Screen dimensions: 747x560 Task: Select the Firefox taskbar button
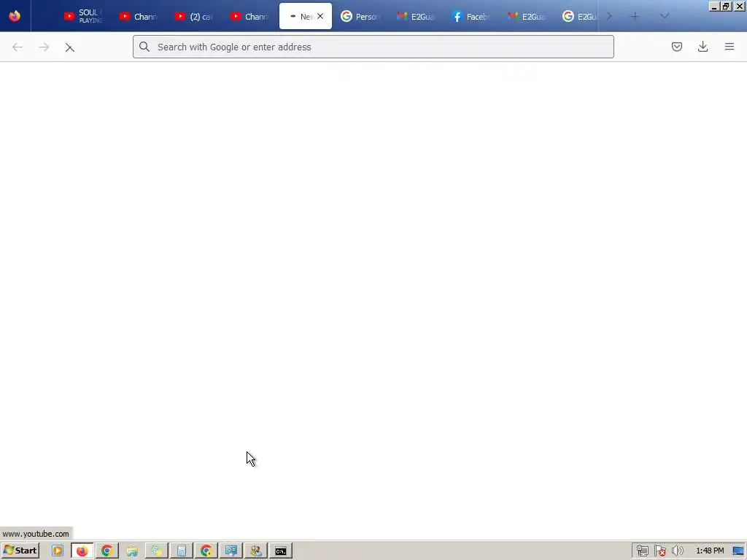[82, 551]
